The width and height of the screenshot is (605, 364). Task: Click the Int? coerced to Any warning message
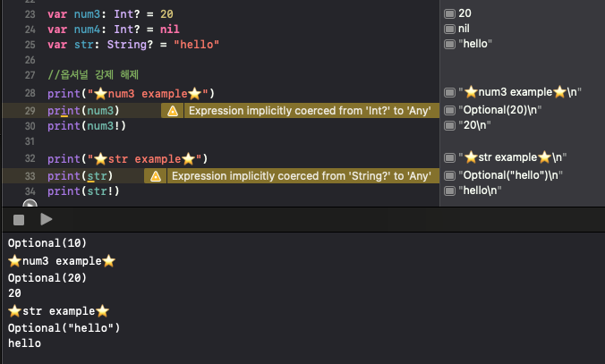click(x=310, y=111)
